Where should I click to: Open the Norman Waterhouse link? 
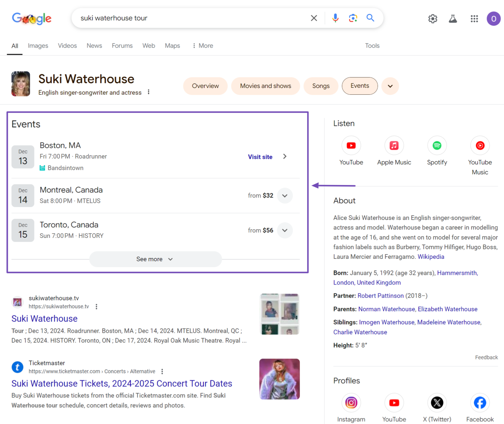(387, 309)
